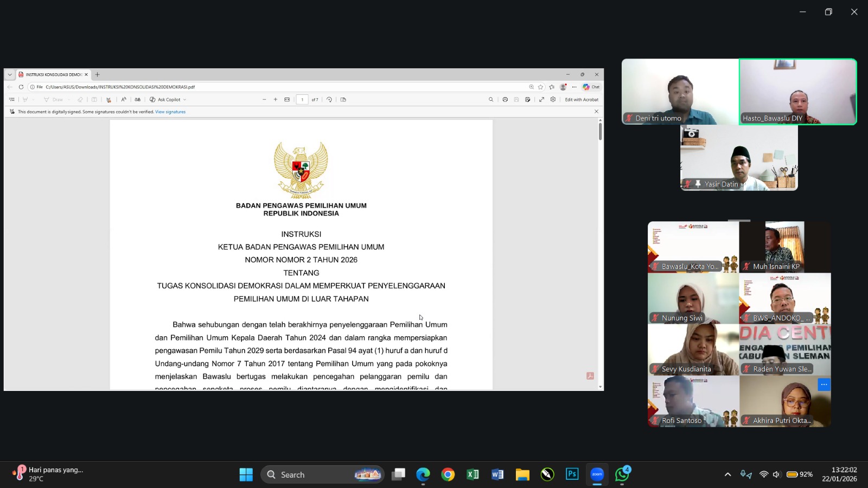Open Microsoft Edge from taskbar
This screenshot has width=868, height=488.
[423, 474]
